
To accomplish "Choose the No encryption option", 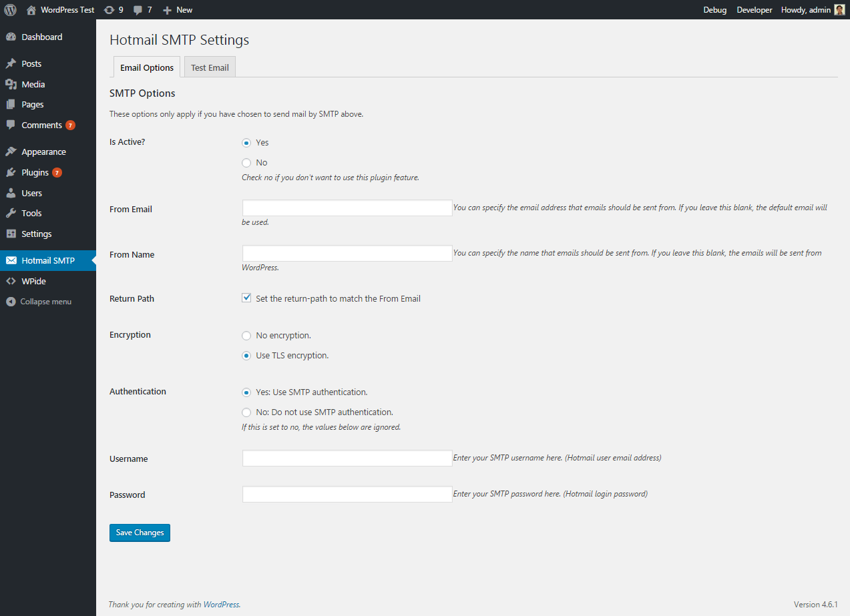I will tap(246, 336).
